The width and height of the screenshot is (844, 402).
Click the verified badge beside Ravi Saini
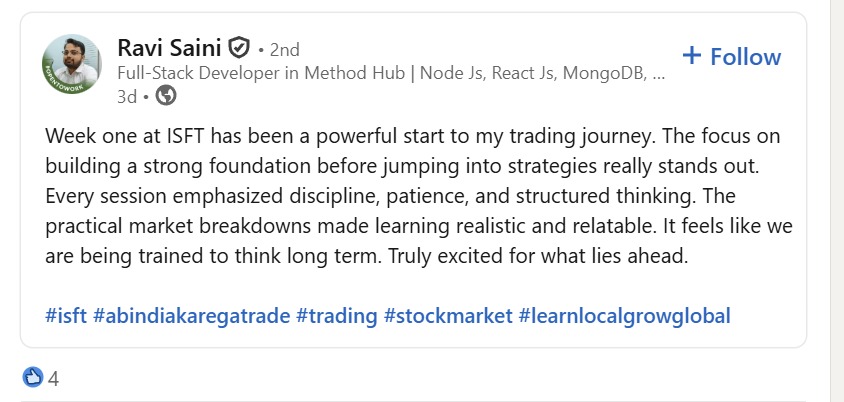click(238, 47)
